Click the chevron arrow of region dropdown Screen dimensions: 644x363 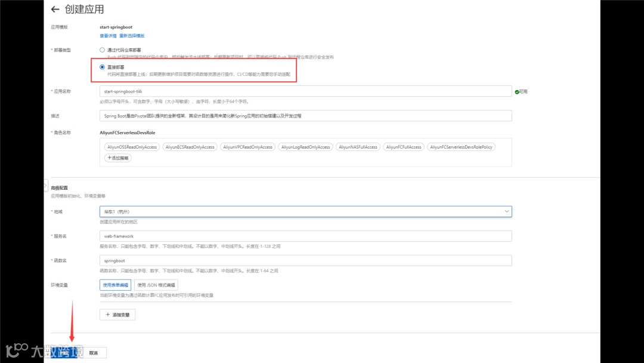[506, 211]
